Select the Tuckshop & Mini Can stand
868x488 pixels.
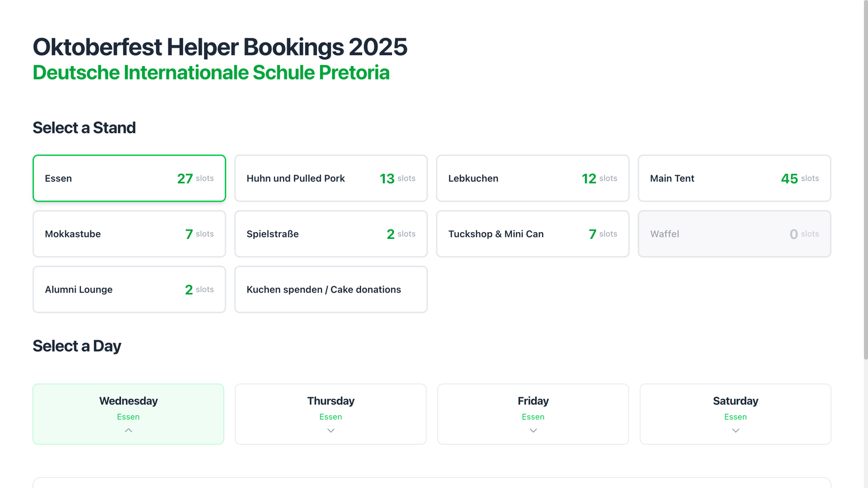(532, 233)
